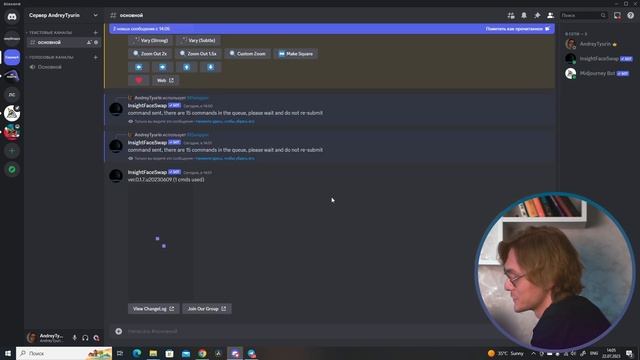Viewport: 640px width, 360px height.
Task: Click the red heart favorite button
Action: (138, 80)
